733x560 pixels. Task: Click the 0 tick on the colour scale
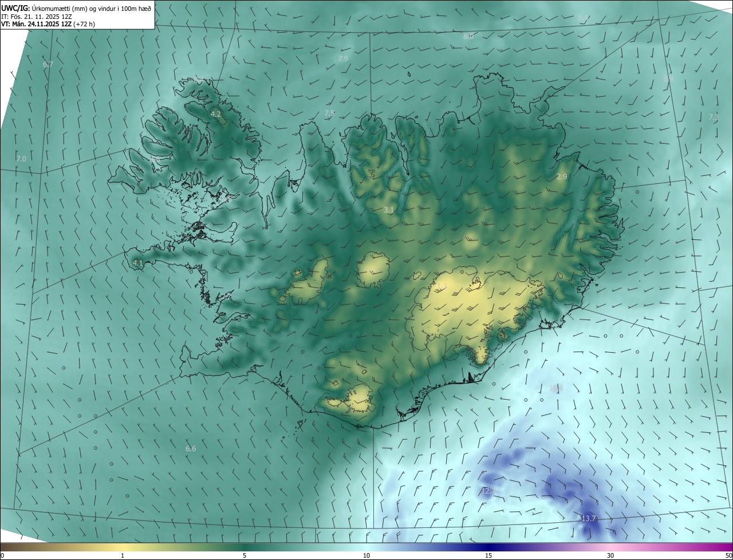click(2, 555)
